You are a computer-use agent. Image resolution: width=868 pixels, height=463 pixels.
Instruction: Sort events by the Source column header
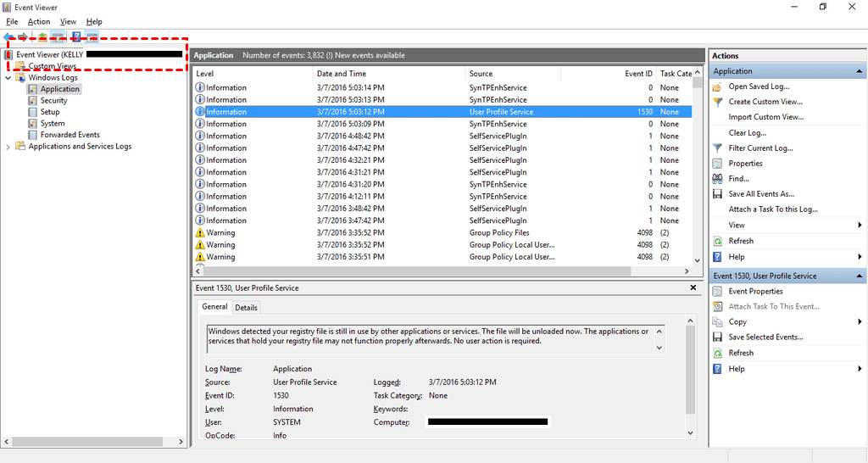point(481,74)
